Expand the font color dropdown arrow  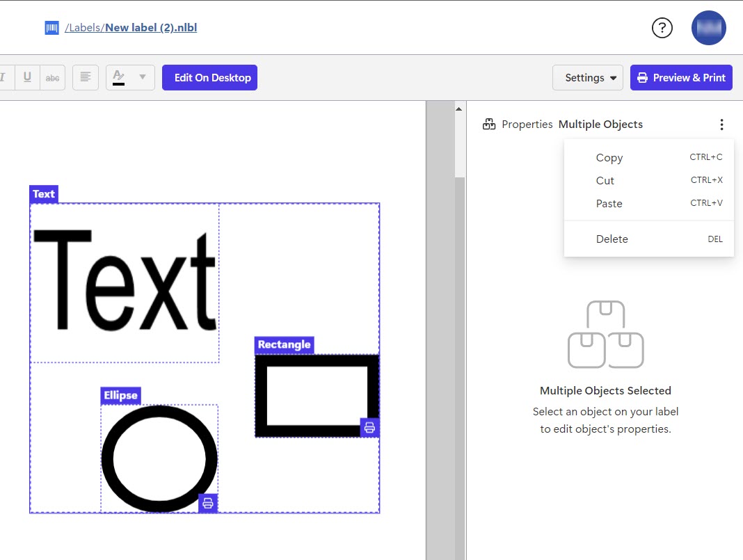coord(142,77)
